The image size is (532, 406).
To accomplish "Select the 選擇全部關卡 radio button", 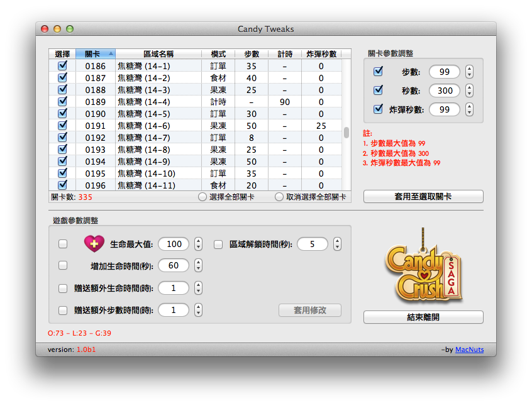I will coord(201,197).
